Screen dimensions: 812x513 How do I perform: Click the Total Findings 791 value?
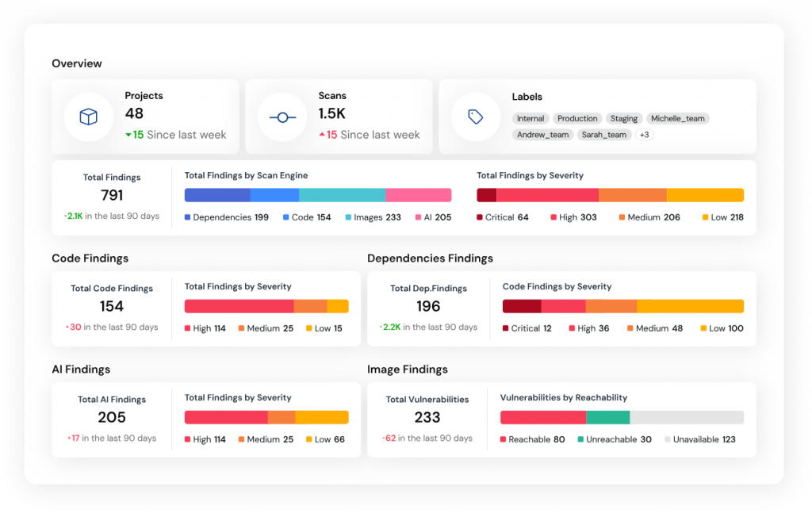pos(113,195)
